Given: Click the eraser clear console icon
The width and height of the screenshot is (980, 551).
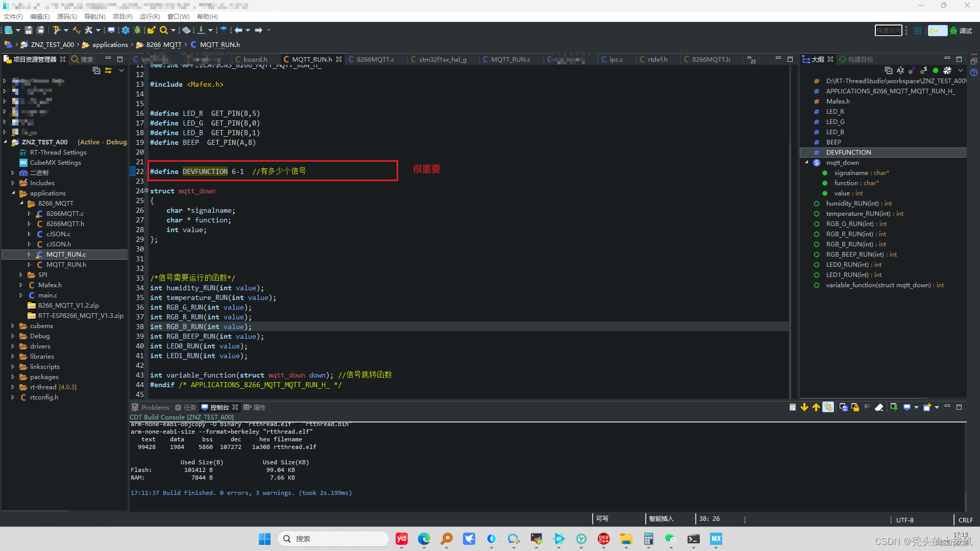Looking at the screenshot, I should (879, 407).
